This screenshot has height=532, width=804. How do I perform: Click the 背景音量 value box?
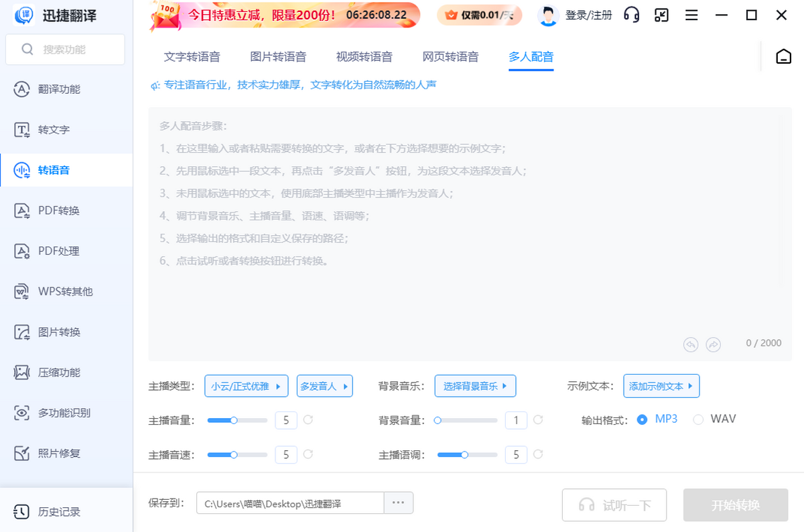pyautogui.click(x=516, y=420)
